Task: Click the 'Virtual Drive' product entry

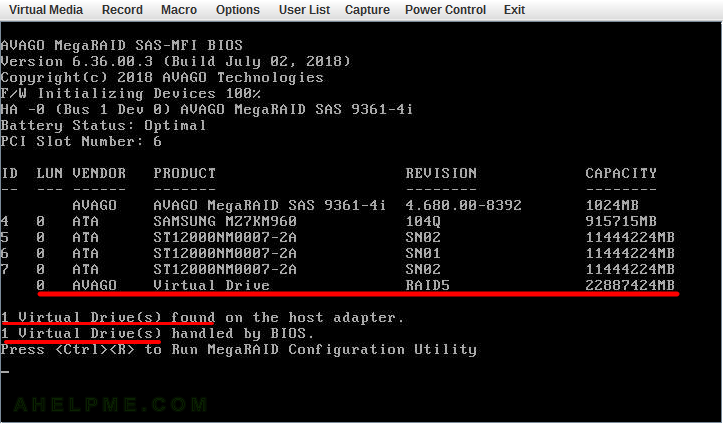Action: [x=212, y=285]
